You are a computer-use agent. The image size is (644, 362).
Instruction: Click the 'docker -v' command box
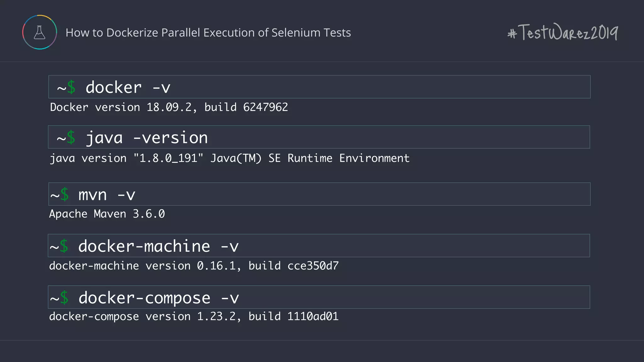click(x=319, y=87)
